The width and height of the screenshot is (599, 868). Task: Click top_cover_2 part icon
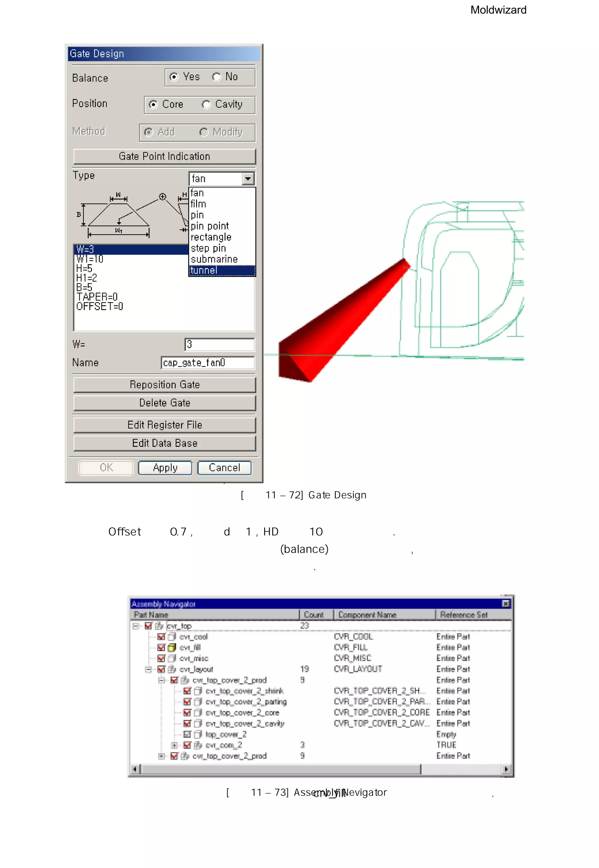pyautogui.click(x=198, y=734)
